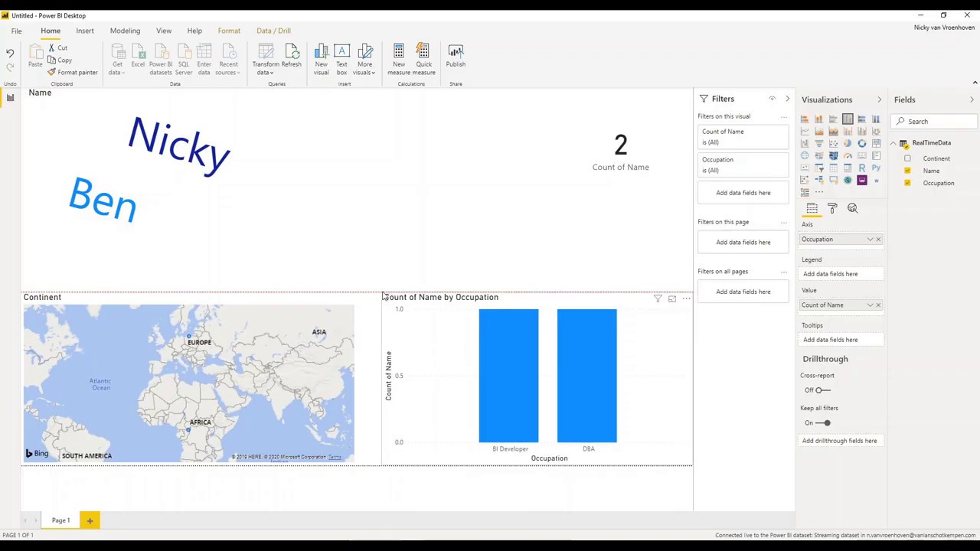Collapse the Visualizations pane
Image resolution: width=980 pixels, height=551 pixels.
879,99
